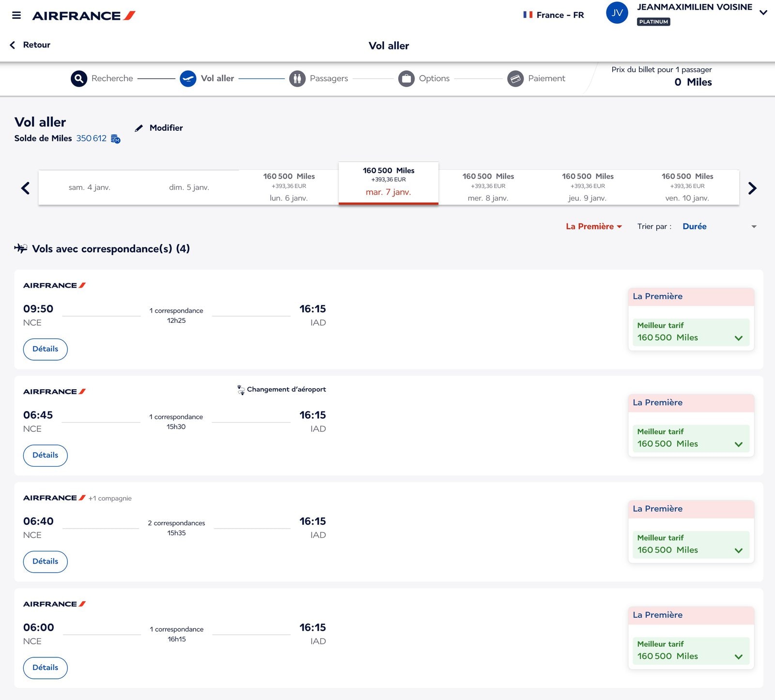
Task: Click the Recherche magnifier step icon
Action: 79,78
